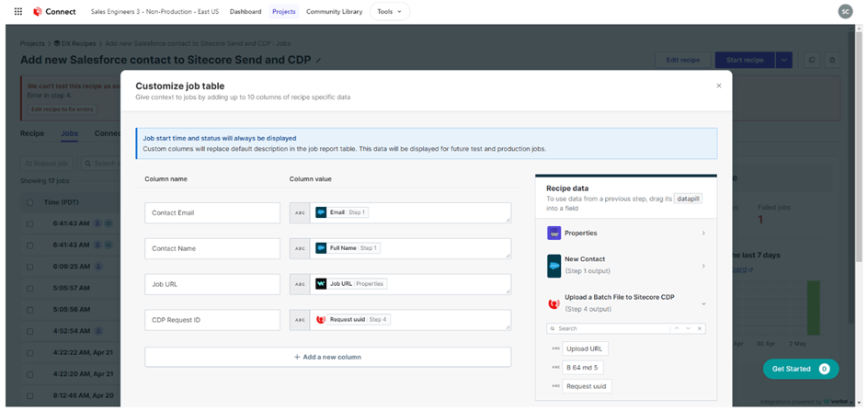Screen dimensions: 868x411
Task: Click ABC type icon beside Request uuid value
Action: point(300,320)
